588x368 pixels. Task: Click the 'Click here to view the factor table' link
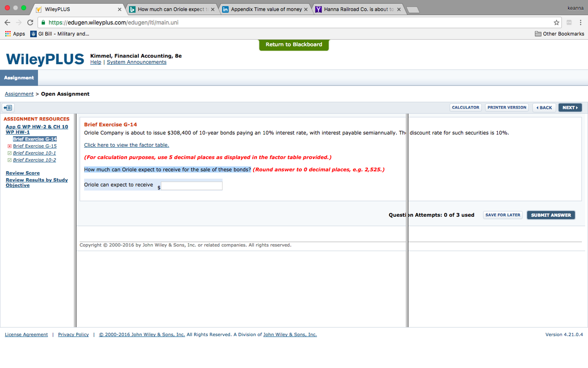point(126,145)
